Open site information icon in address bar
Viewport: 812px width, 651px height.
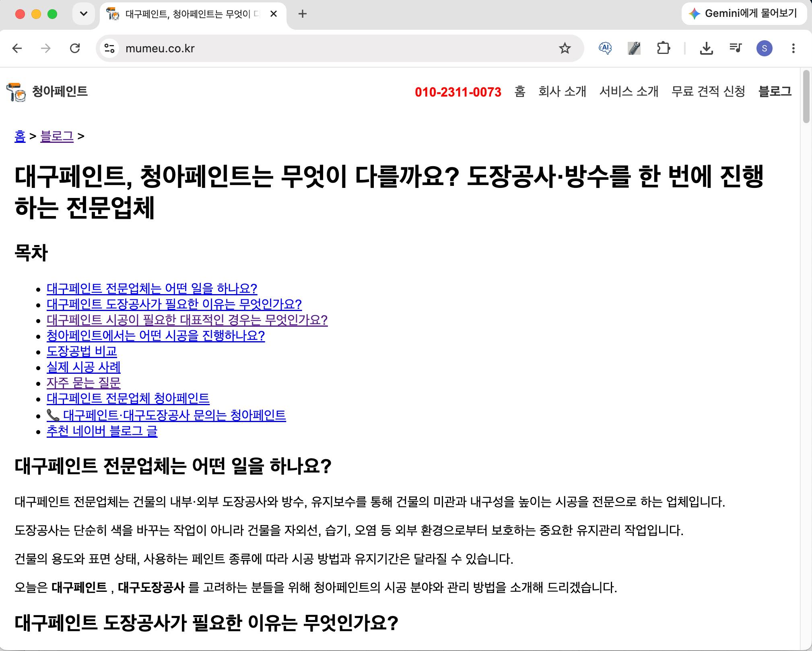[x=109, y=49]
